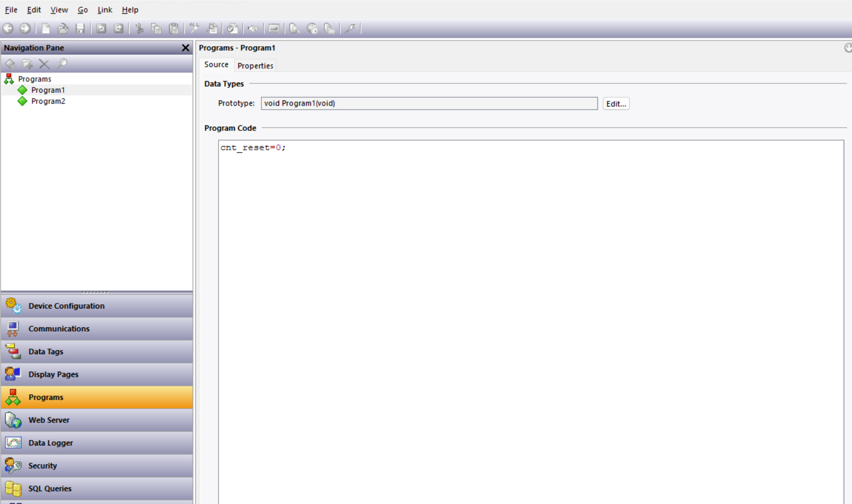Select Program1 in the programs tree
This screenshot has width=852, height=504.
pos(48,90)
